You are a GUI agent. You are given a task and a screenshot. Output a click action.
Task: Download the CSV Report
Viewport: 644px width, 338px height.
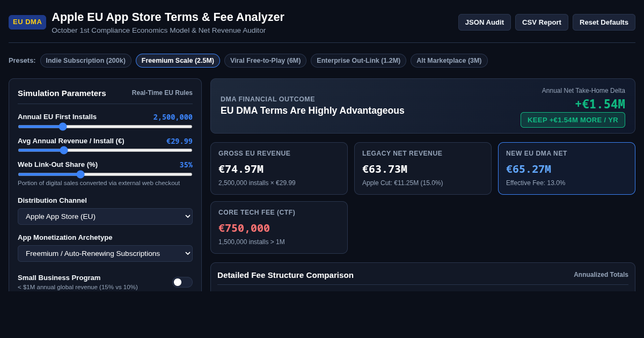[x=541, y=22]
